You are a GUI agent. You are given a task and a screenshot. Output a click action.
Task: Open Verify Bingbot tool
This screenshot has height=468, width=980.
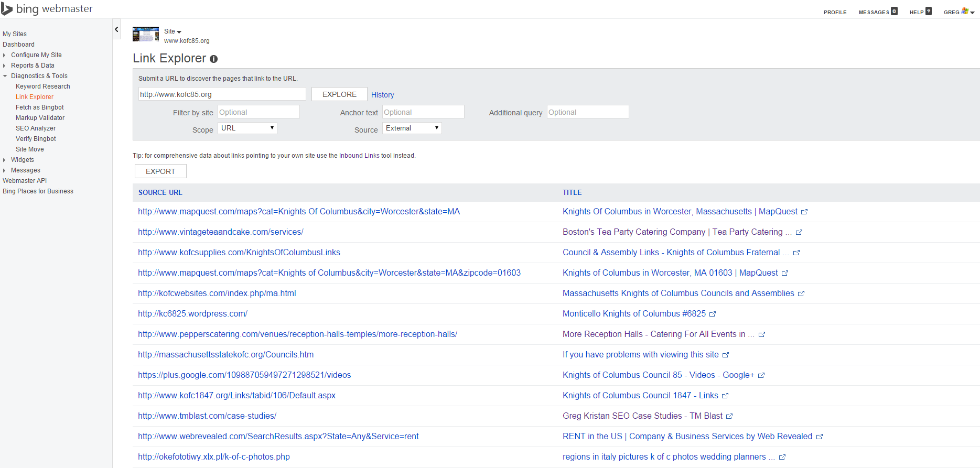tap(36, 139)
